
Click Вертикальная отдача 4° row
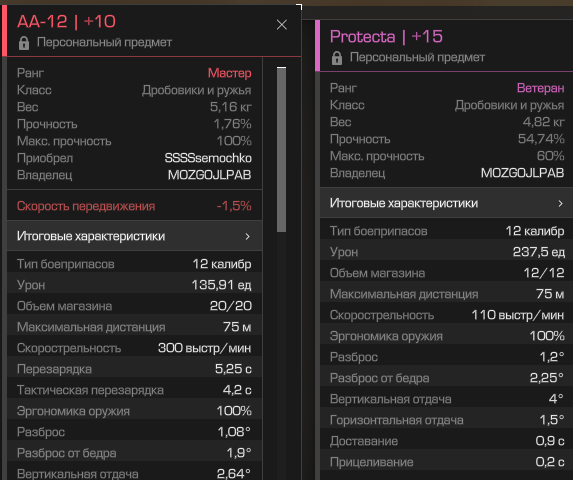pos(447,399)
